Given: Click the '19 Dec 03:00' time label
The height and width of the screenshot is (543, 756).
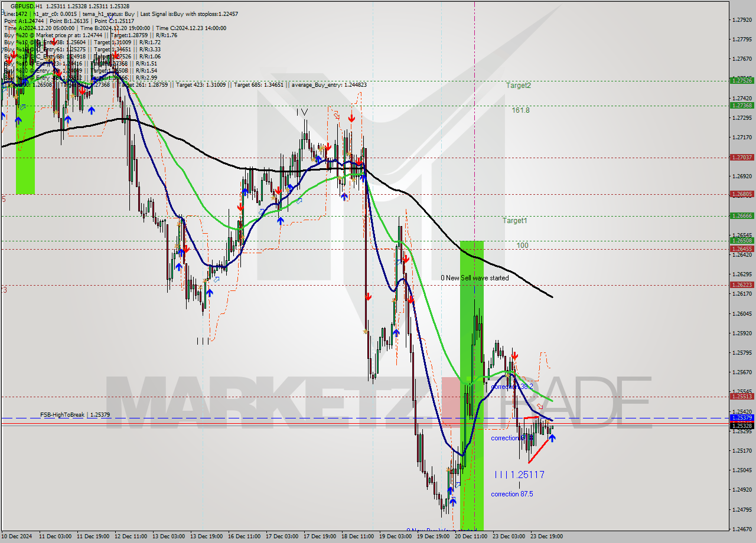Looking at the screenshot, I should click(x=395, y=537).
